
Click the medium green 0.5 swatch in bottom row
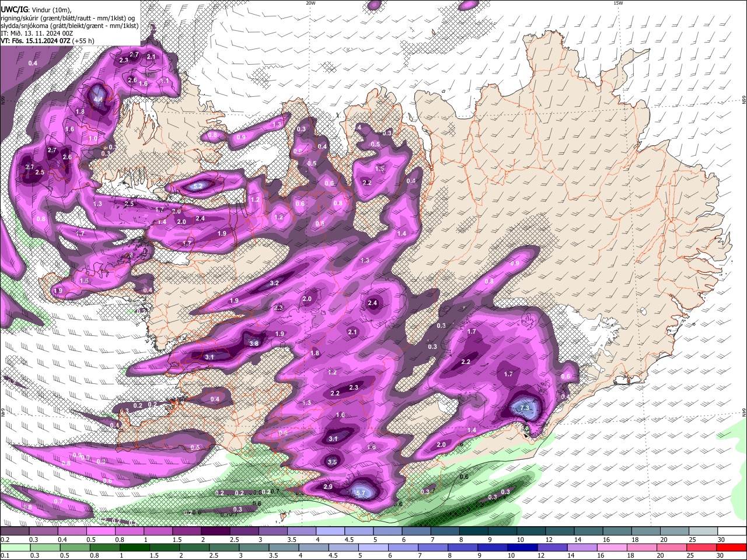pos(75,548)
